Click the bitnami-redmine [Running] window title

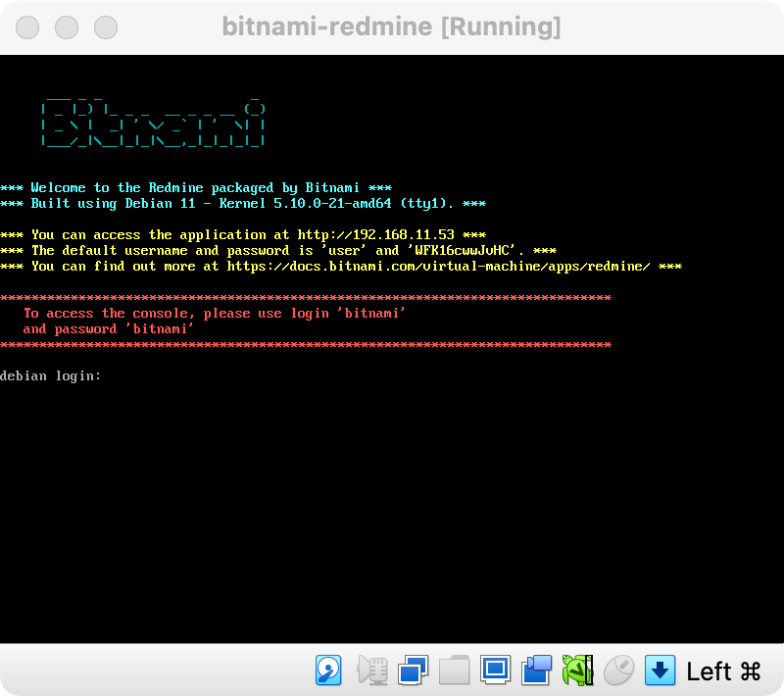pos(391,26)
